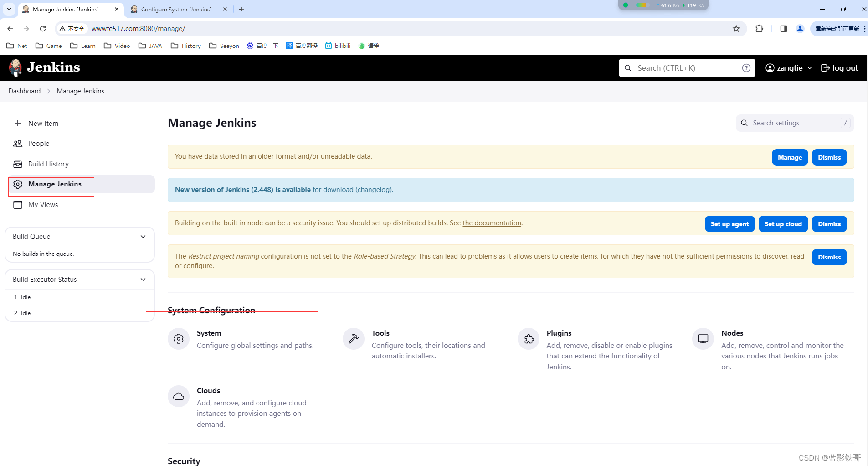This screenshot has width=868, height=466.
Task: Open the bilibili bookmark icon
Action: coord(329,46)
